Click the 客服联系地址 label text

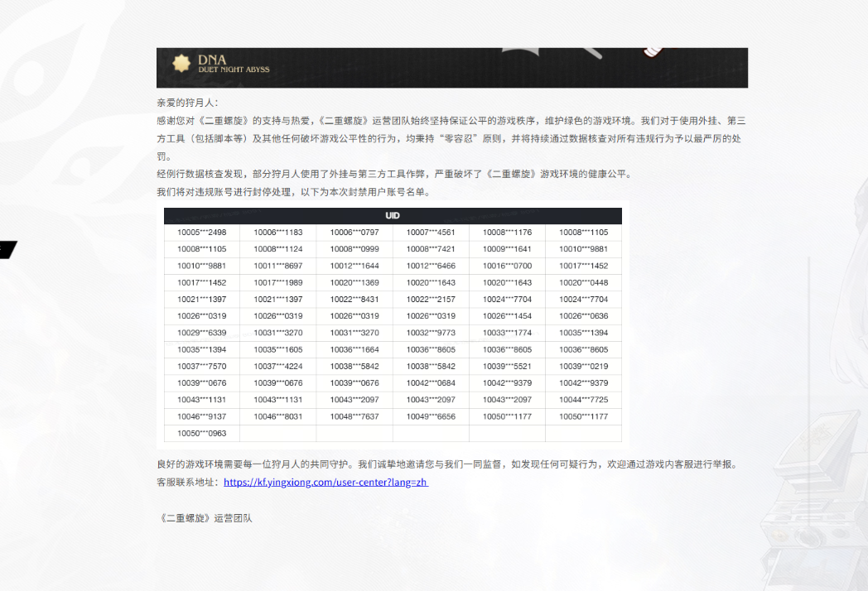189,482
